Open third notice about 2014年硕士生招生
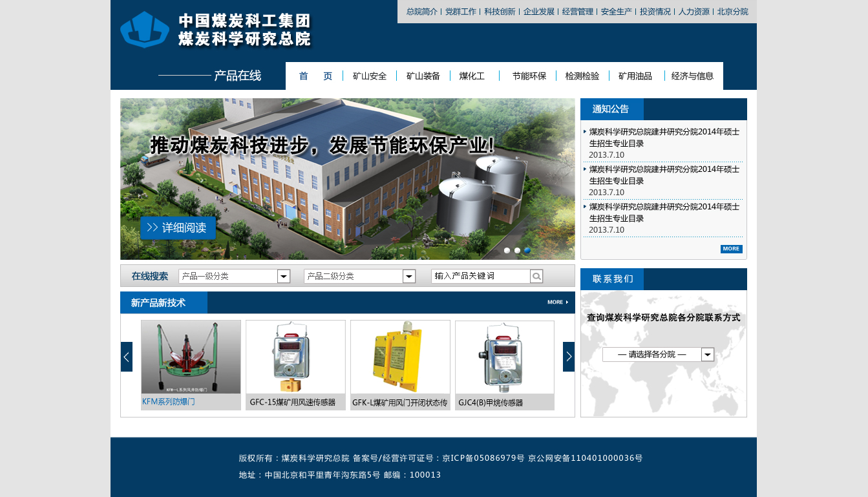 [x=664, y=213]
